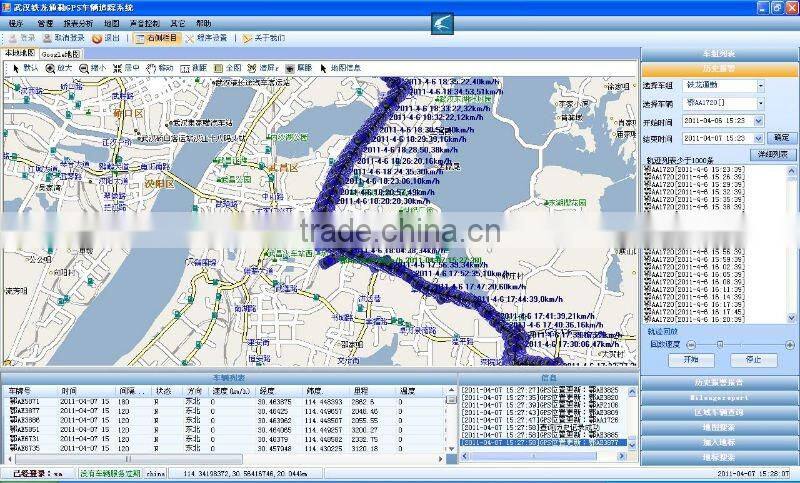Activate the center map (居中) tool
Image resolution: width=800 pixels, height=483 pixels.
pos(126,68)
